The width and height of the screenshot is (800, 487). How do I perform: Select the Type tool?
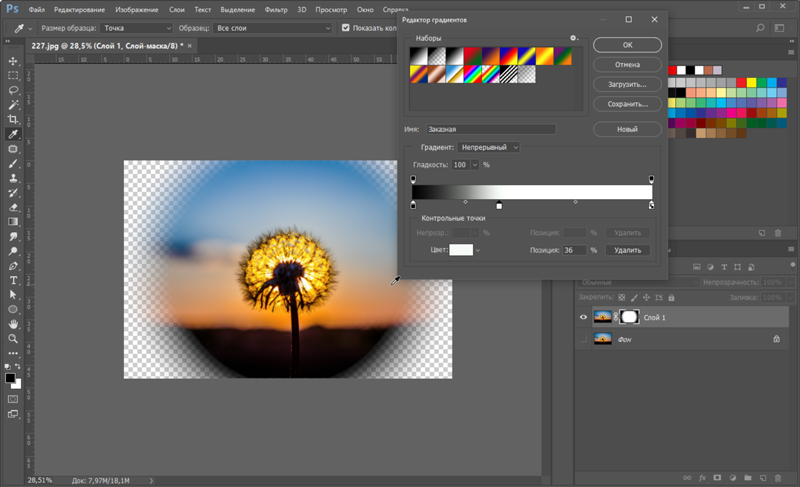coord(13,280)
